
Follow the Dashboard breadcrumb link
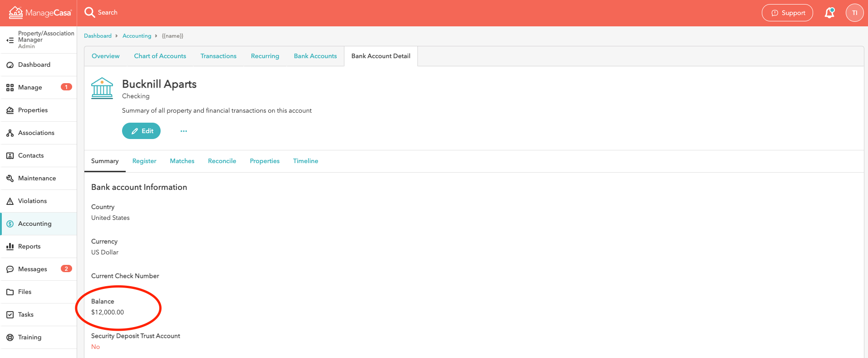[x=98, y=36]
